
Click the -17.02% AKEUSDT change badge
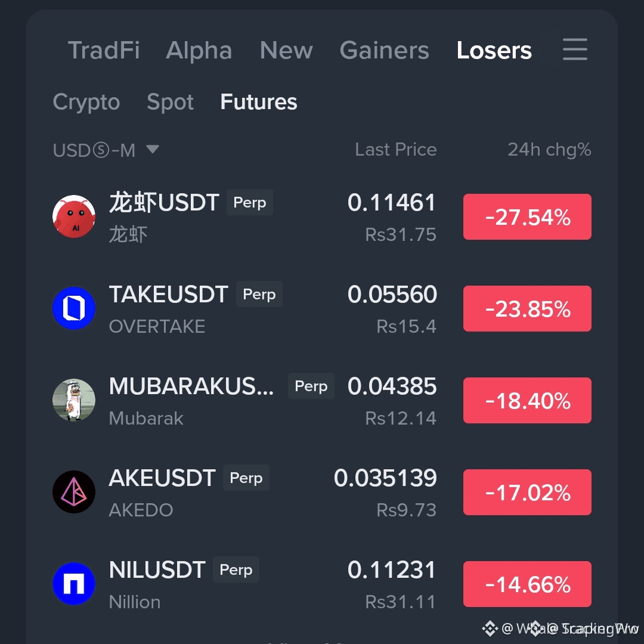point(527,492)
